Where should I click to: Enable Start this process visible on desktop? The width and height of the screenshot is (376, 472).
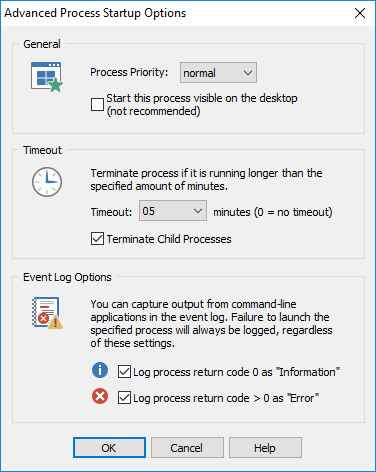(x=97, y=104)
